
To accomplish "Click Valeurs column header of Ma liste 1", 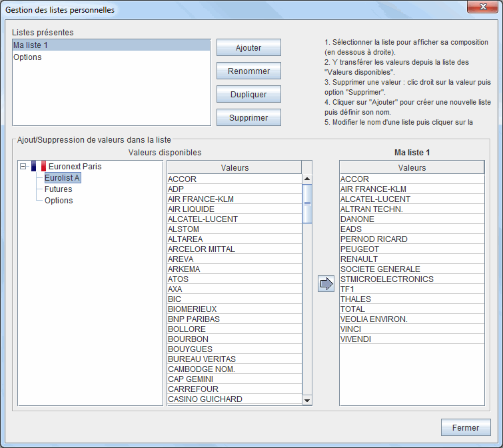I will pyautogui.click(x=412, y=167).
